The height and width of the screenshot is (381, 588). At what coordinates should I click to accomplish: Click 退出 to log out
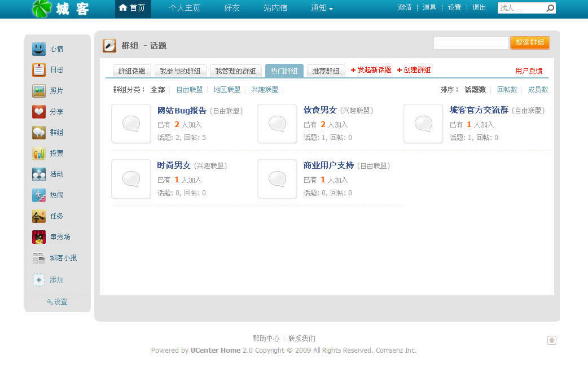click(x=479, y=7)
